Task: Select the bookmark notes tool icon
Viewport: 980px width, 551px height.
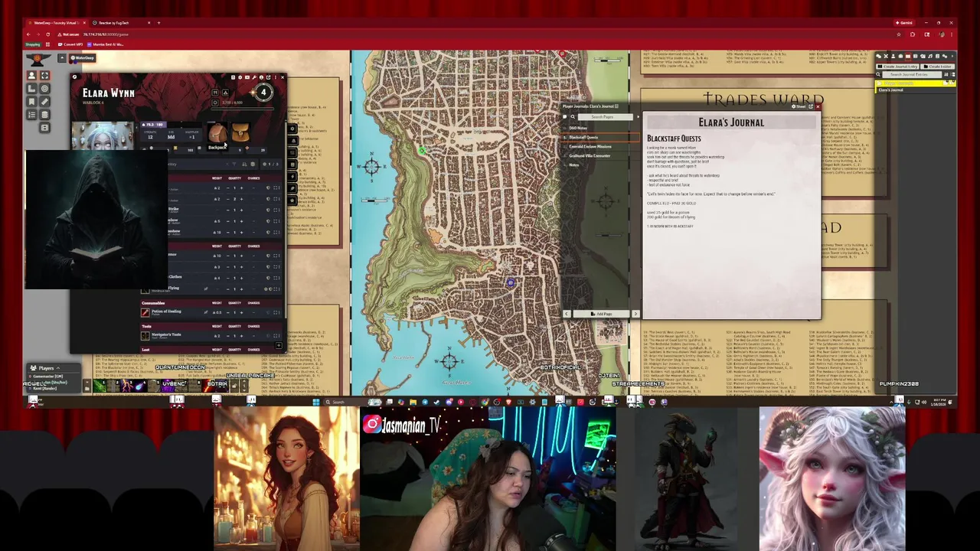Action: click(31, 102)
